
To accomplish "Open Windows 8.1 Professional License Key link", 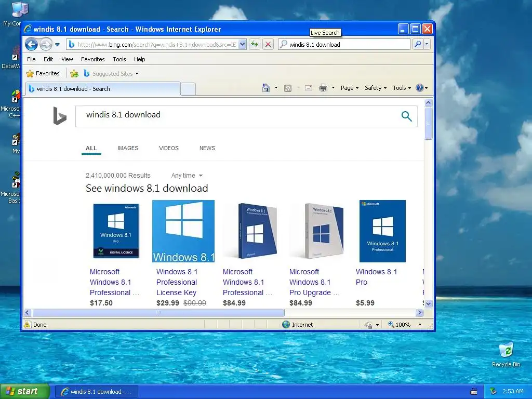I will tap(177, 282).
